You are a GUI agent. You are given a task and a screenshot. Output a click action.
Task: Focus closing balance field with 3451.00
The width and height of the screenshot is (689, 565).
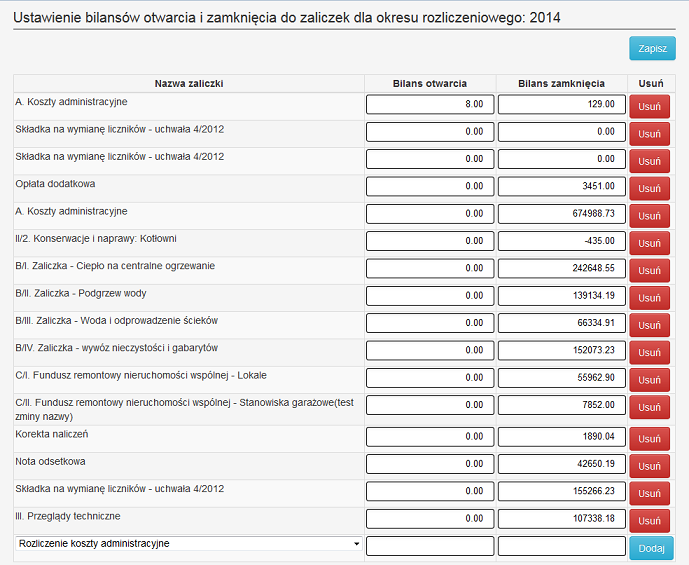pos(562,186)
